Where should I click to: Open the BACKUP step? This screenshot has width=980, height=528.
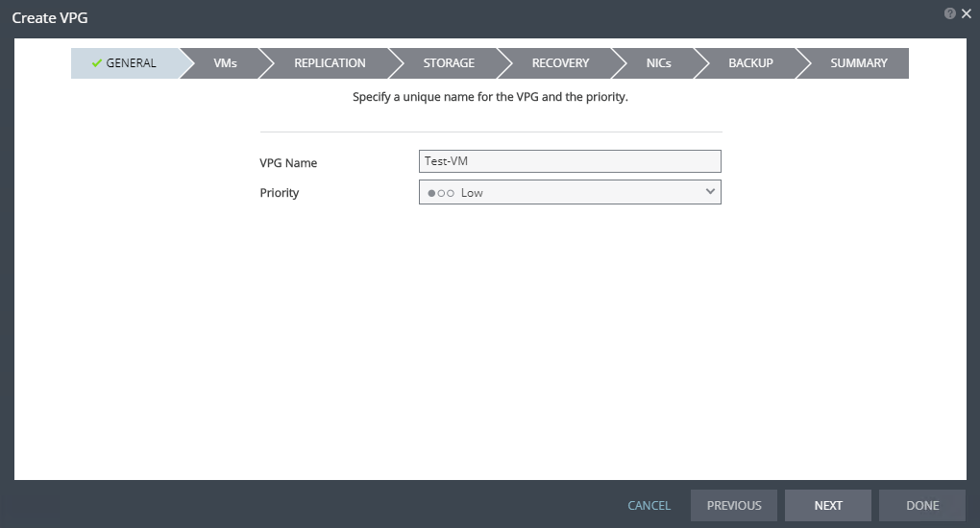(x=750, y=63)
